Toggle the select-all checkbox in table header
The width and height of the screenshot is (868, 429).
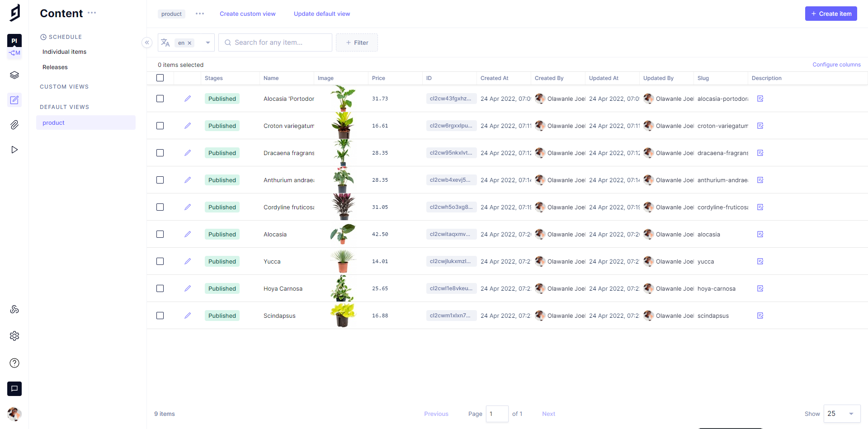click(x=160, y=78)
